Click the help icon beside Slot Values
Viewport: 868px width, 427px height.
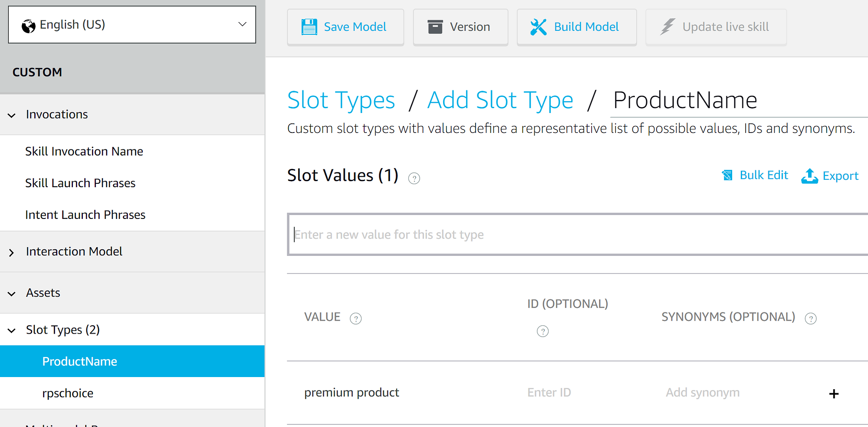pos(414,179)
